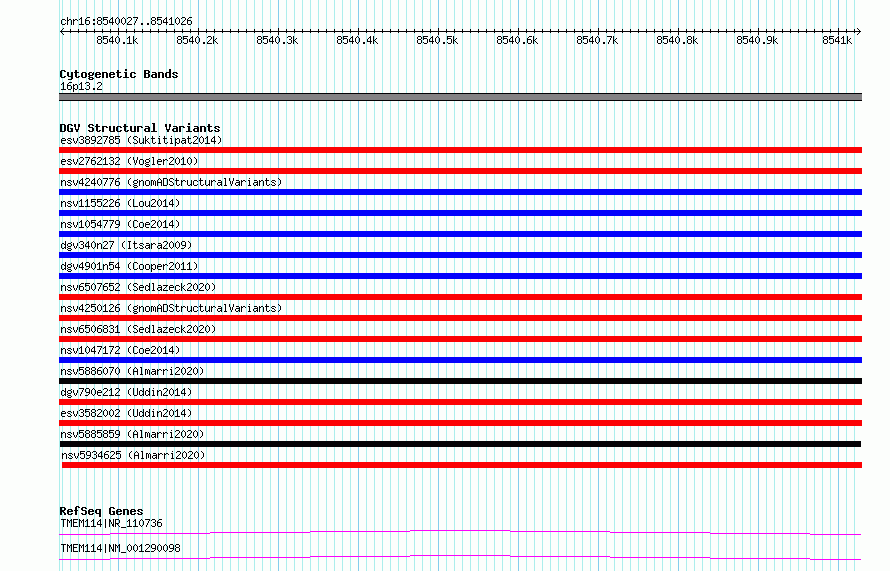Click the 8540.7k ruler tick label
The height and width of the screenshot is (571, 890).
[597, 40]
